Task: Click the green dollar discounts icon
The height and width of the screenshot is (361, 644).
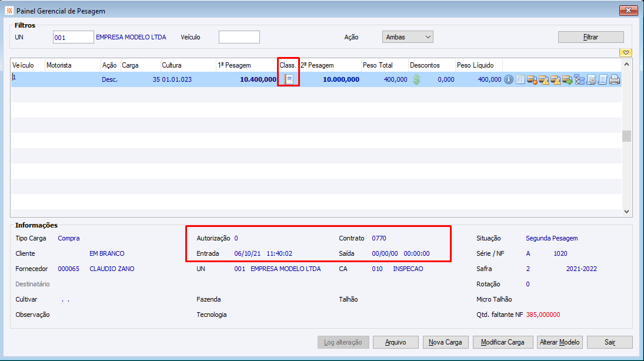Action: pyautogui.click(x=416, y=79)
